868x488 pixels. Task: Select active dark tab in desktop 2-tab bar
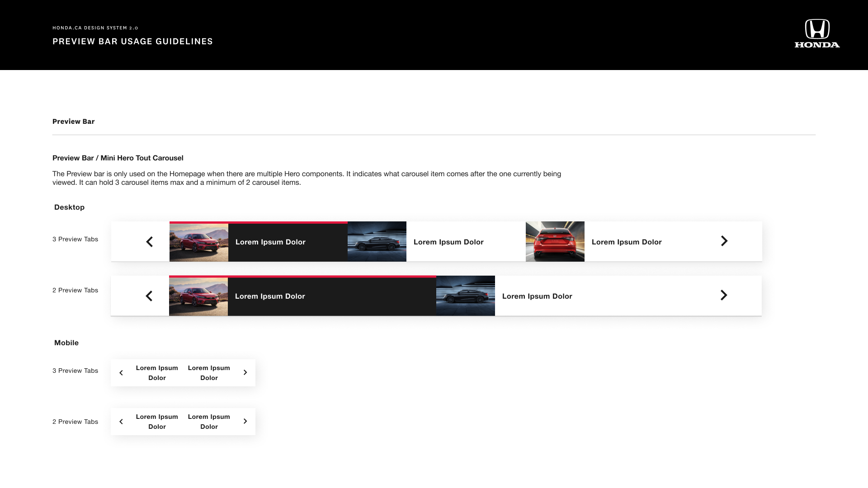pos(302,296)
